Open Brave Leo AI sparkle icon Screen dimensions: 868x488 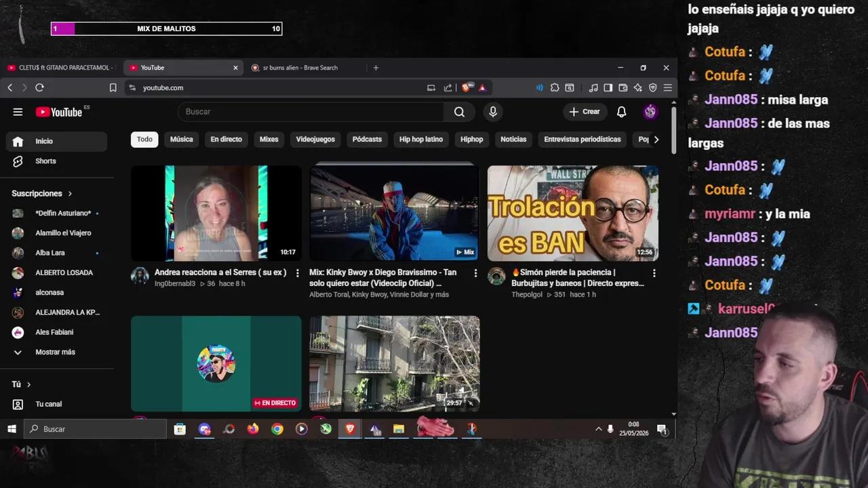pyautogui.click(x=638, y=87)
